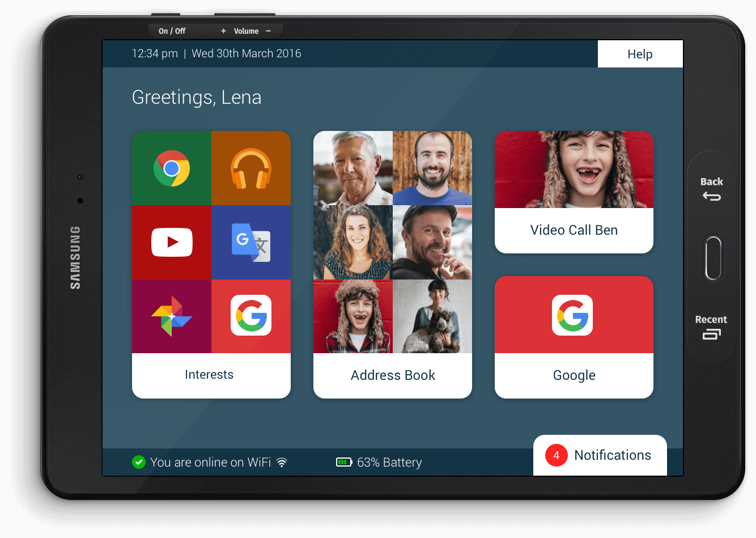Viewport: 756px width, 538px height.
Task: Click the 63% Battery text
Action: pos(389,463)
